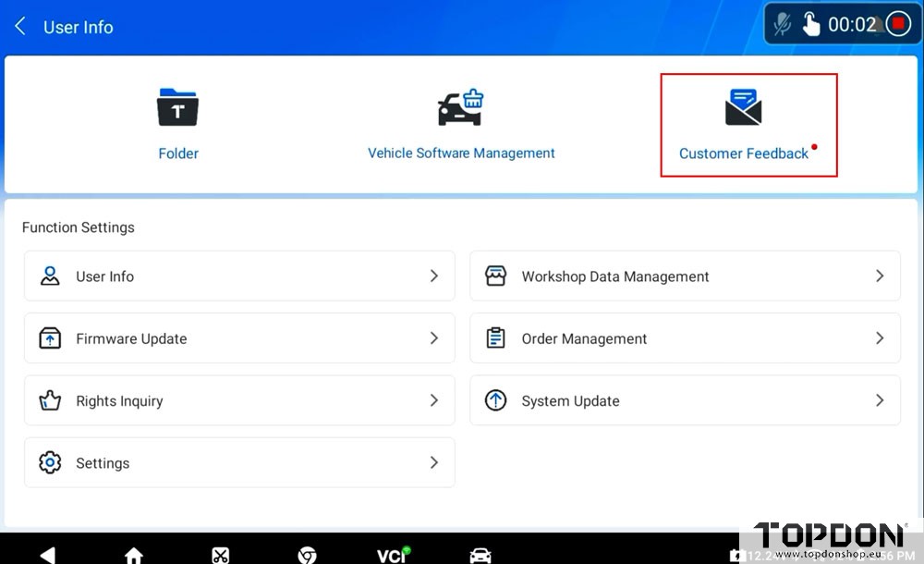Open the vehicle diagnostics car icon in the bottom bar
924x564 pixels.
pos(480,555)
